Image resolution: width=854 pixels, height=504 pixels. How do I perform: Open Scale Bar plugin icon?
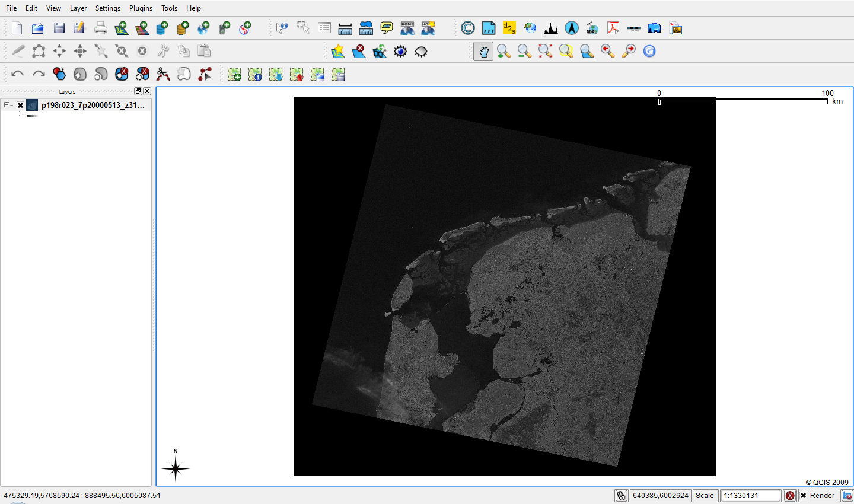634,28
